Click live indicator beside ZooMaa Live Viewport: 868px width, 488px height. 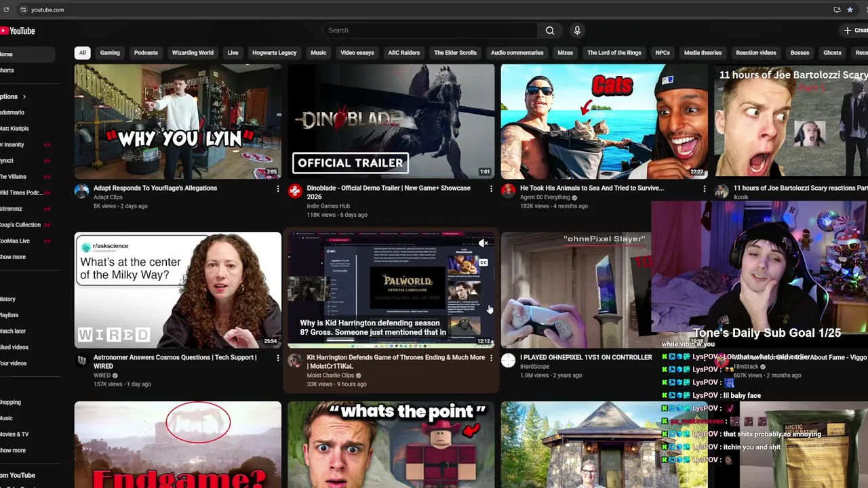point(47,241)
